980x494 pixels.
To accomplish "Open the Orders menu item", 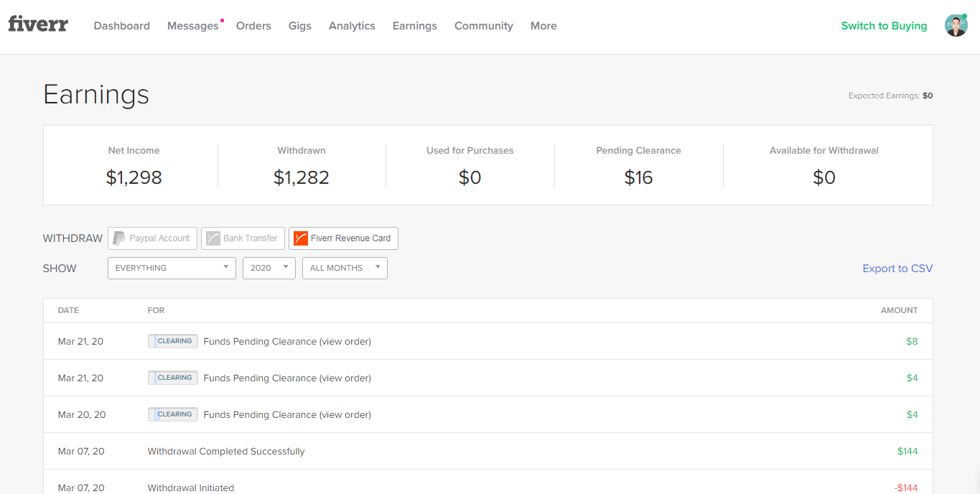I will [253, 26].
